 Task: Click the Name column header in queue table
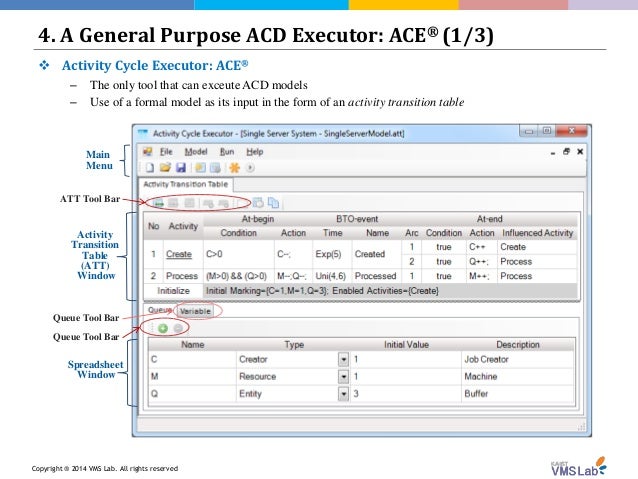click(x=192, y=345)
